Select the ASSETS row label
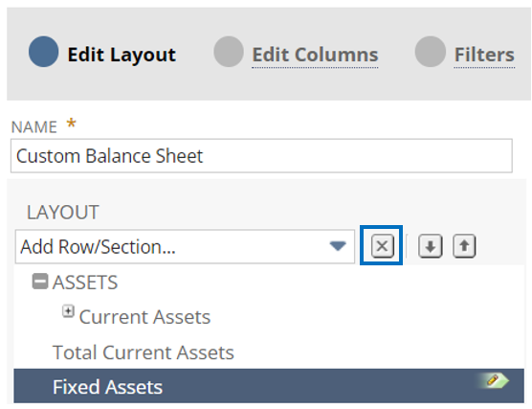Viewport: 532px width, 409px height. click(85, 283)
